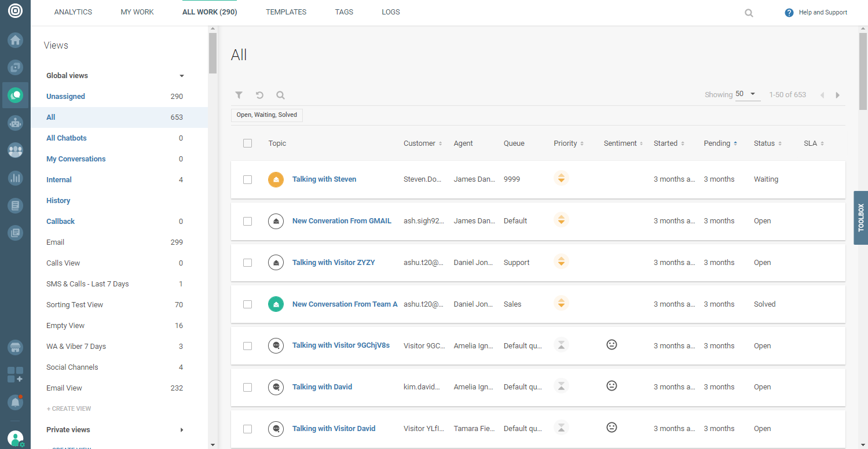868x449 pixels.
Task: Open the reports bar chart sidebar icon
Action: pyautogui.click(x=15, y=178)
